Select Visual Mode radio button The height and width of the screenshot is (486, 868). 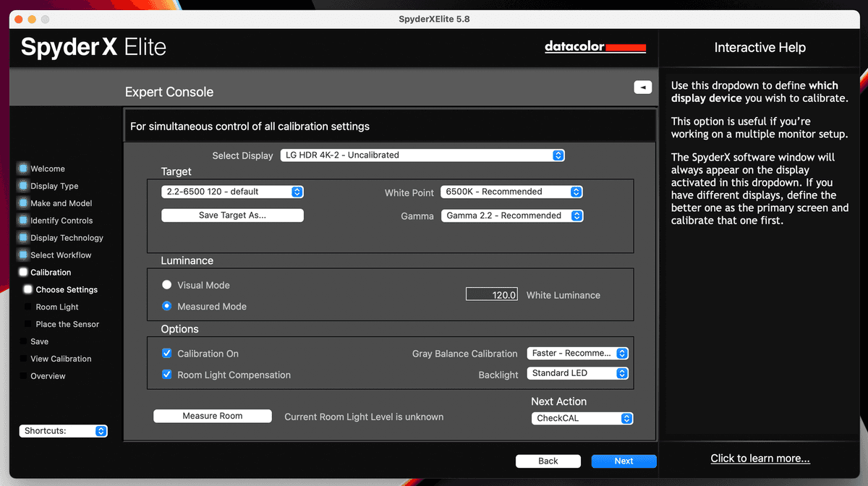point(167,285)
